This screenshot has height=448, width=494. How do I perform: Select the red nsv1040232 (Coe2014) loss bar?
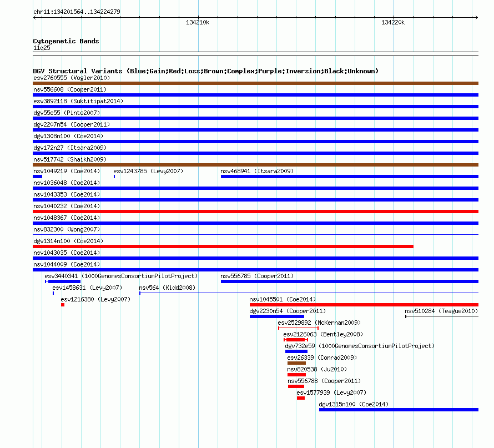(x=255, y=212)
